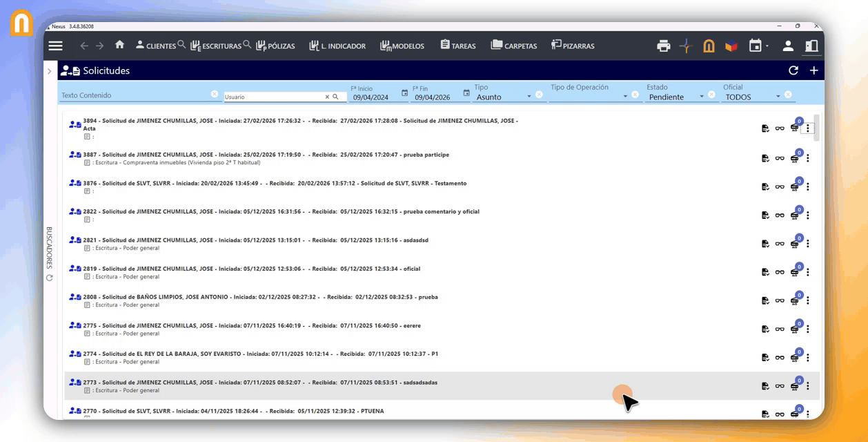The width and height of the screenshot is (868, 442).
Task: Open the hamburger main menu
Action: click(x=56, y=46)
